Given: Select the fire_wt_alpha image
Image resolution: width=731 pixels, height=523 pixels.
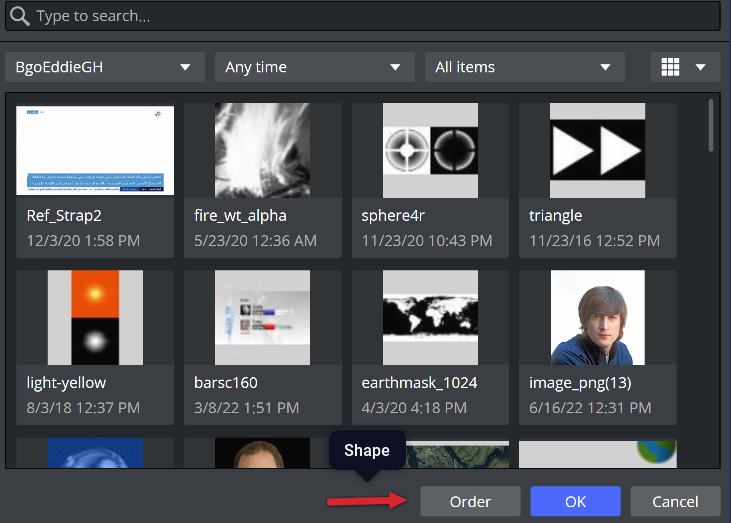Looking at the screenshot, I should (263, 150).
